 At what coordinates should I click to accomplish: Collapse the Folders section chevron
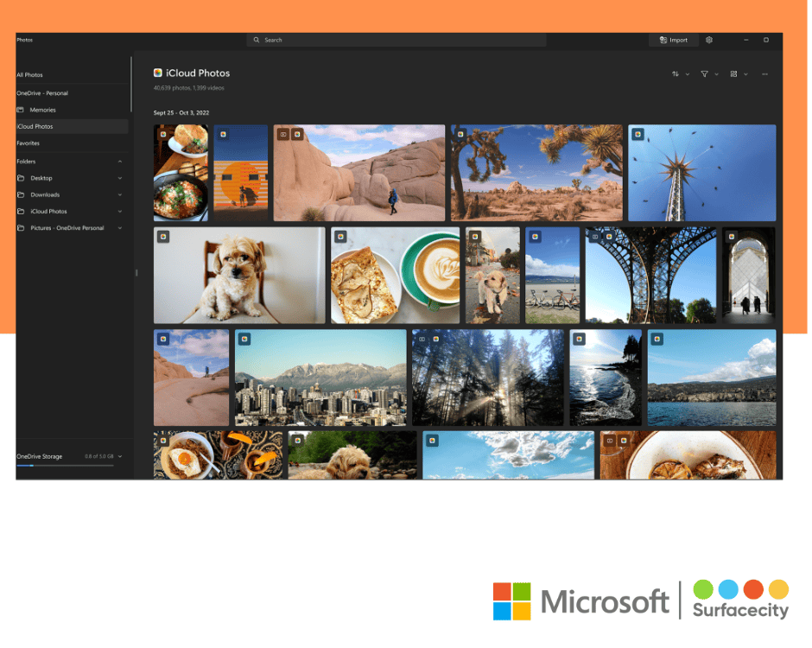[120, 162]
